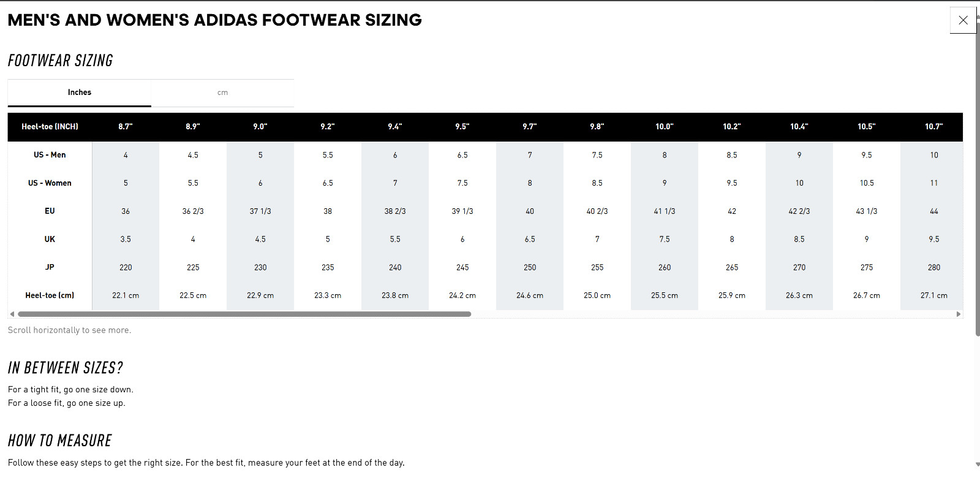Viewport: 980px width, 478px height.
Task: Click the Heel-toe (INCH) header cell
Action: [x=50, y=127]
